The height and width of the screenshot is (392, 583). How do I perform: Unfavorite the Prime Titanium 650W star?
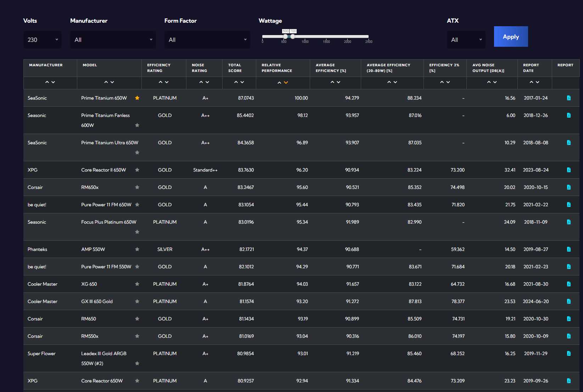pos(137,98)
